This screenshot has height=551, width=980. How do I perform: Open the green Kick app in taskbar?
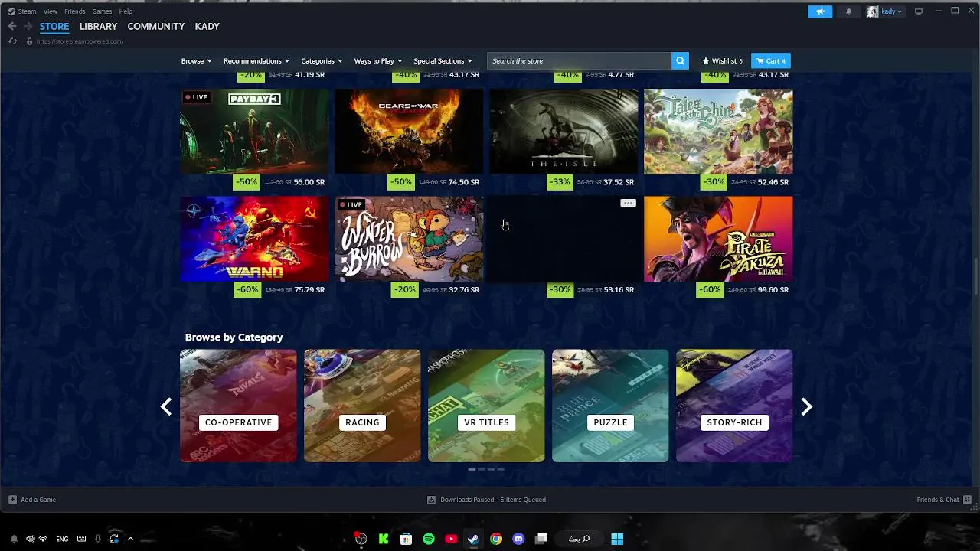(x=384, y=539)
